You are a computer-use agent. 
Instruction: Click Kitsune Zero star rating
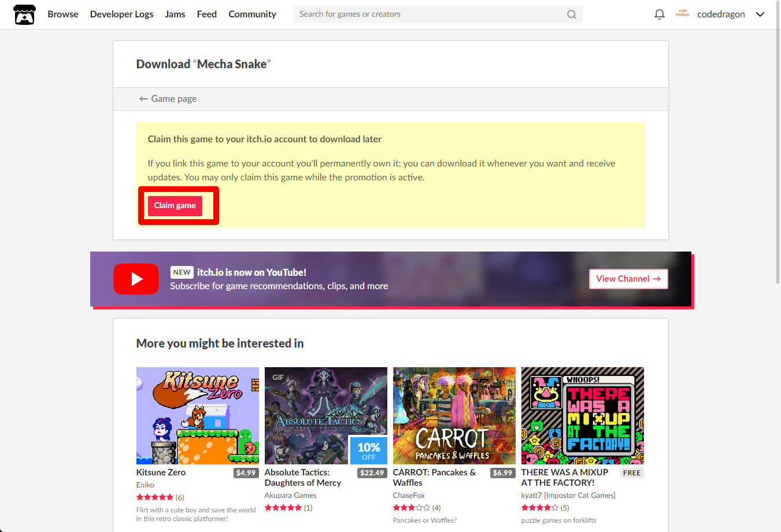155,497
